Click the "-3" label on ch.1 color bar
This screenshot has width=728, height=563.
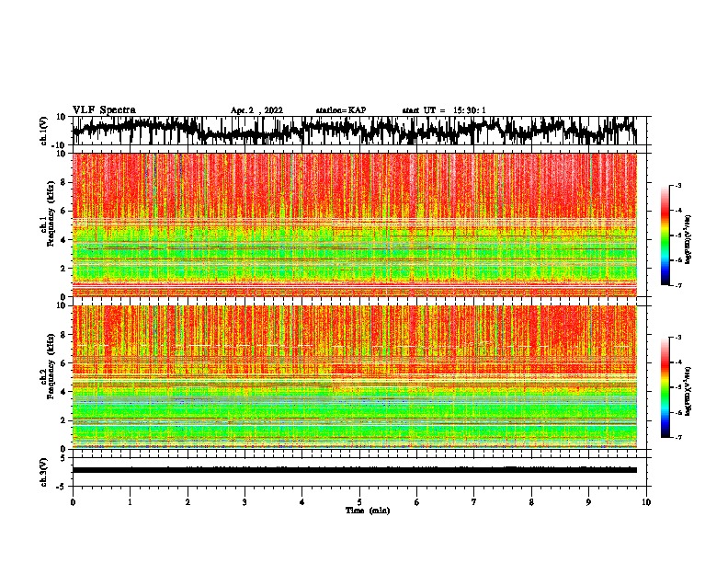[678, 186]
